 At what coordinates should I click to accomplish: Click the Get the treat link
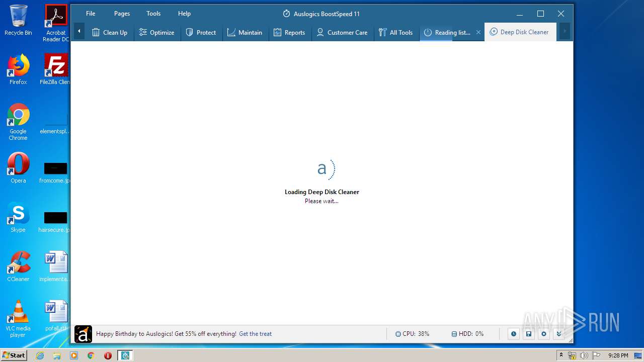(x=255, y=333)
